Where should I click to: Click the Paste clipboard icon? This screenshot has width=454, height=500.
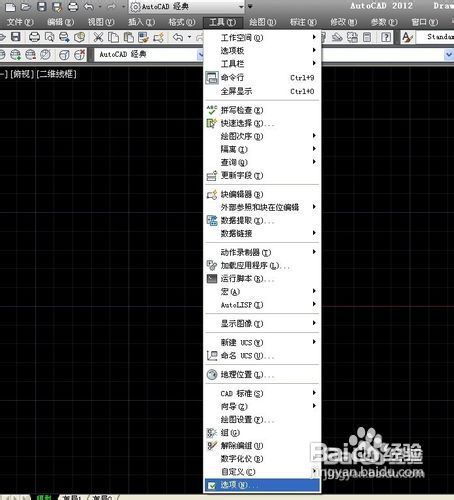click(x=128, y=37)
